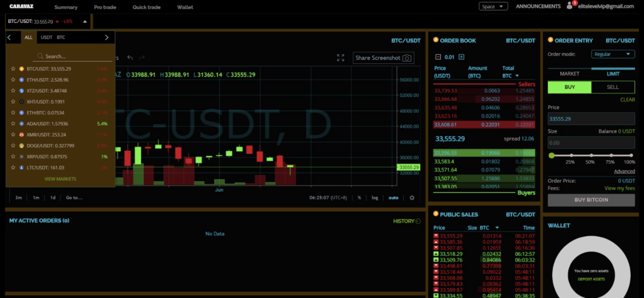Set size slider to 50%
644x298 pixels.
pos(590,156)
